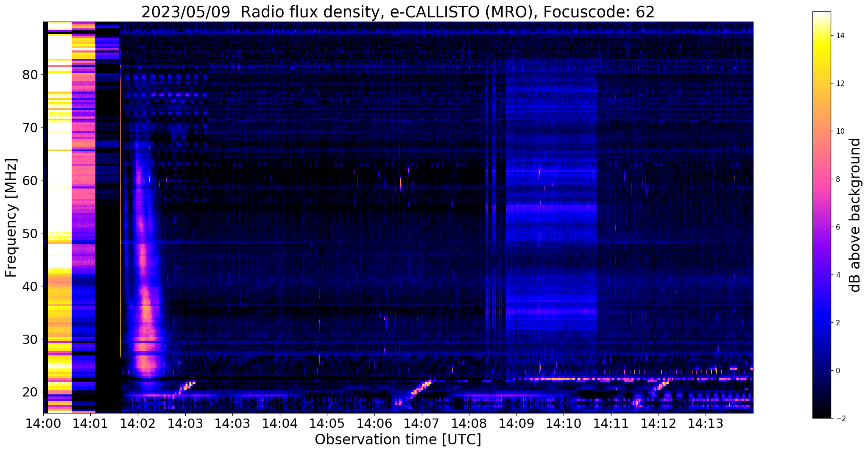Select the 30 MHz frequency tick label
The height and width of the screenshot is (452, 868).
(x=30, y=339)
